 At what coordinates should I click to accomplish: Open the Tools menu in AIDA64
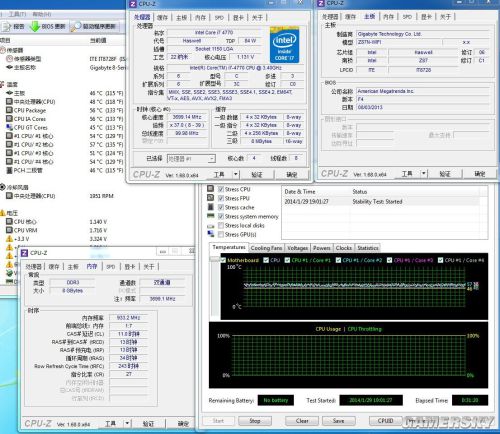pyautogui.click(x=17, y=14)
